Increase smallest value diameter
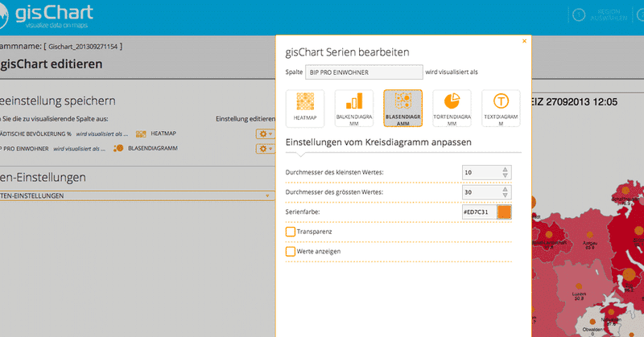644x337 pixels. 506,169
